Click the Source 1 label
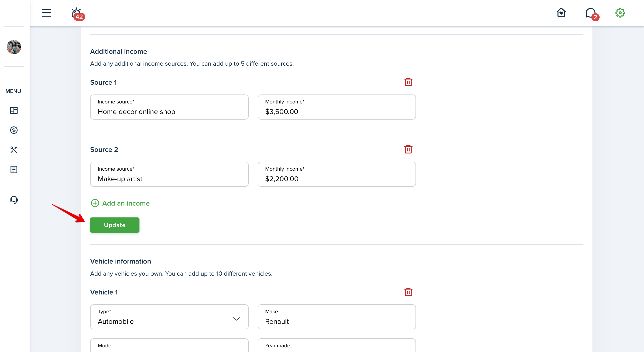 (104, 82)
